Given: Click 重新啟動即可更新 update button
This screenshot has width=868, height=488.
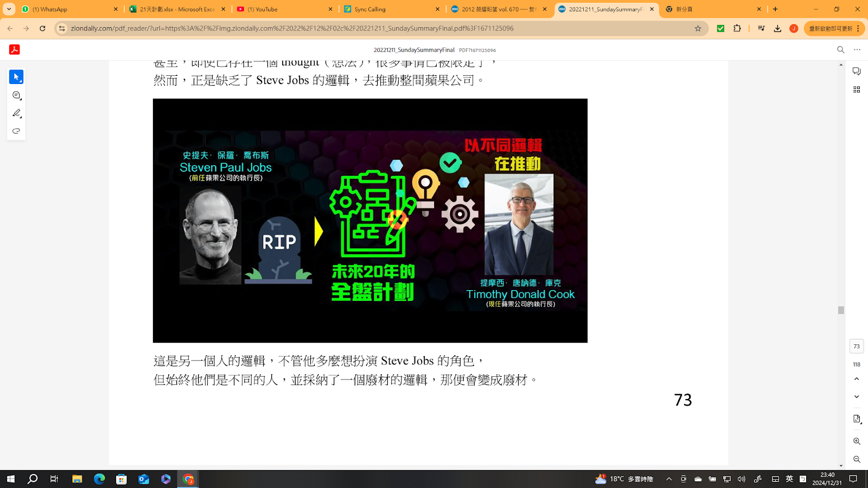Looking at the screenshot, I should tap(830, 28).
